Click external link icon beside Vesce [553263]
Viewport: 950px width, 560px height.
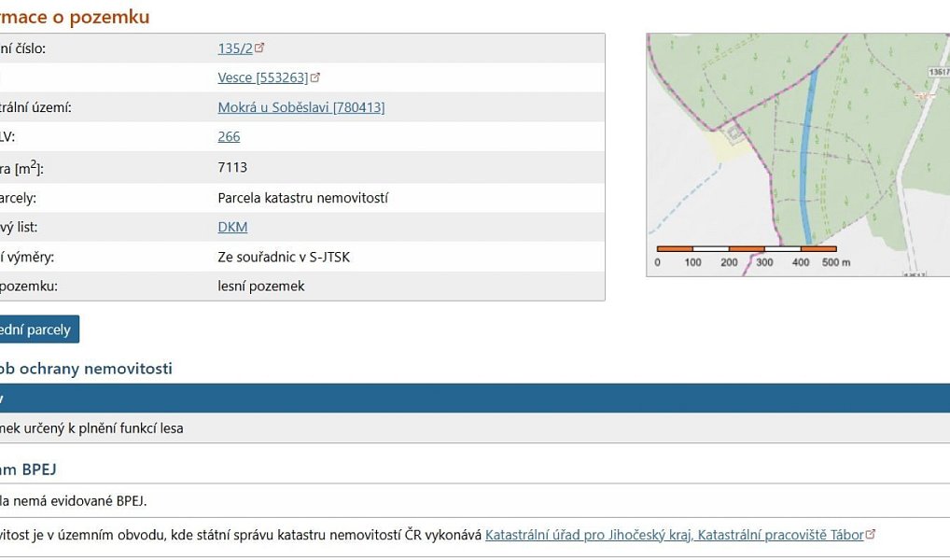pyautogui.click(x=315, y=77)
